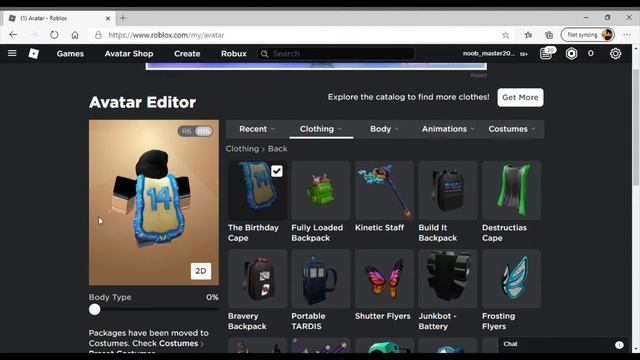Expand the Body dropdown
The image size is (640, 360).
(x=384, y=129)
